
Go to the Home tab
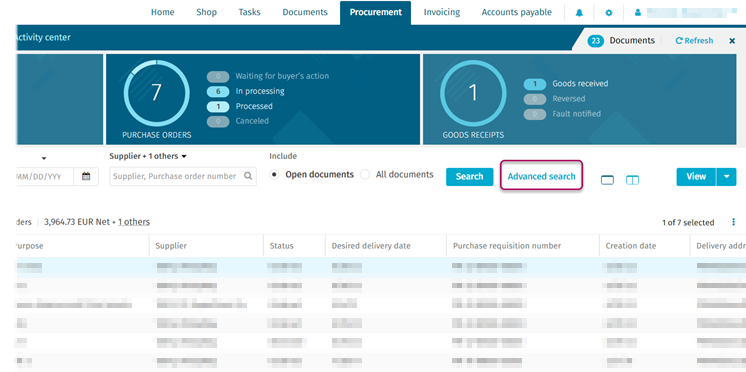[x=163, y=12]
